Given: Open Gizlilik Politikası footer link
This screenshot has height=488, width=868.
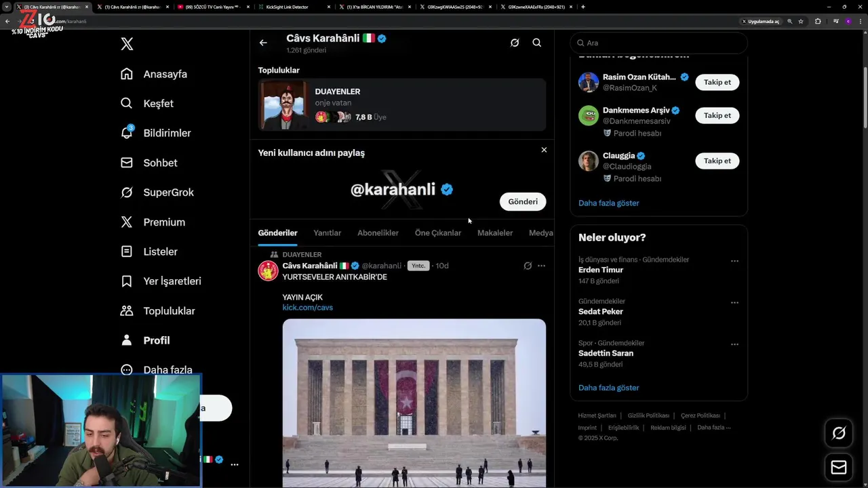Looking at the screenshot, I should 648,415.
